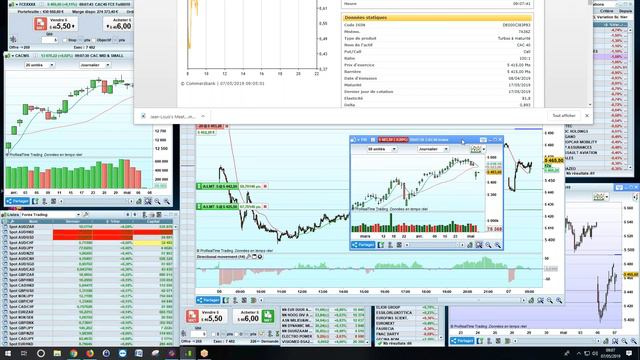The height and width of the screenshot is (360, 640).
Task: Toggle the Objectif checkbox in top order panel
Action: tap(94, 40)
